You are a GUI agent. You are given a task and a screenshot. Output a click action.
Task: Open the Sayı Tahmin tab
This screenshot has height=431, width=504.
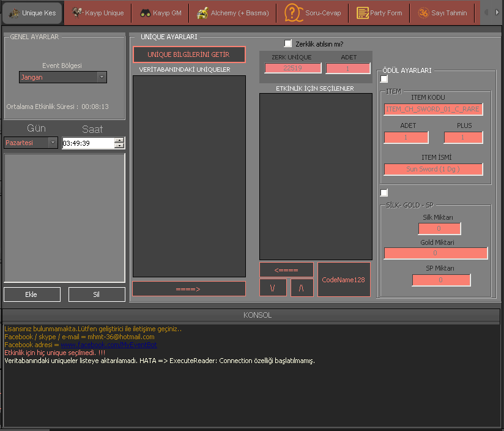pyautogui.click(x=442, y=13)
